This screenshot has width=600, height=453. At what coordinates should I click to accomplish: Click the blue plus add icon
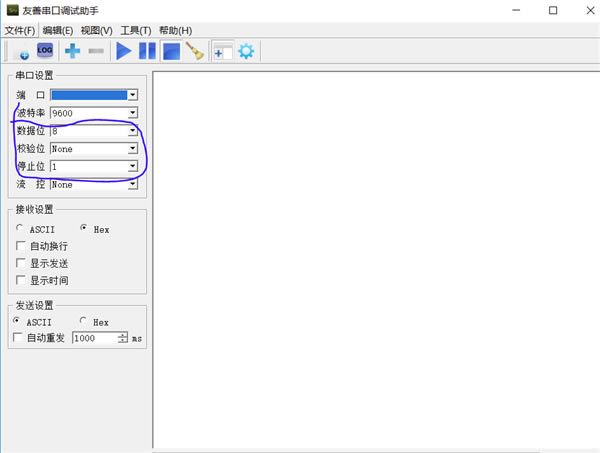(73, 50)
